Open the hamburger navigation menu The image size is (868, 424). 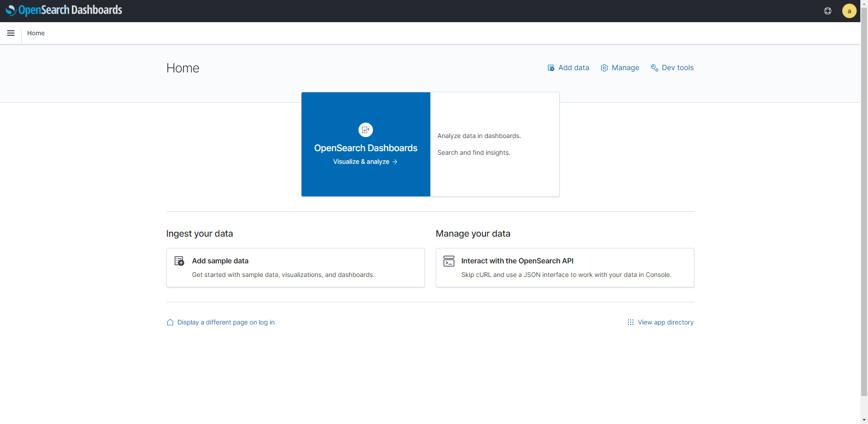point(11,33)
